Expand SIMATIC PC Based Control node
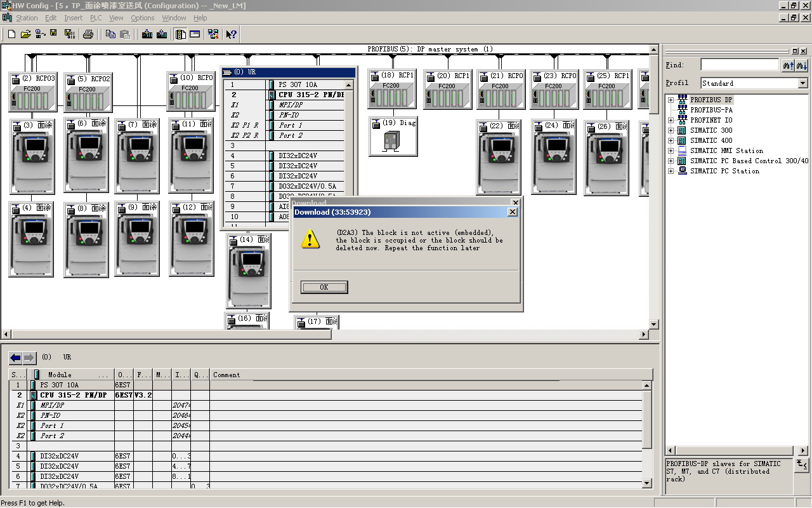812x508 pixels. click(x=671, y=161)
